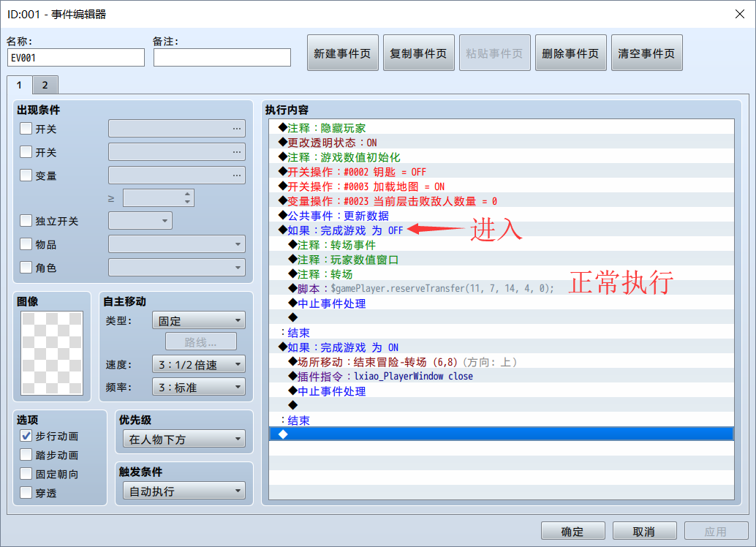This screenshot has height=547, width=756.
Task: Select the 公共事件：更新数据 command row
Action: coord(502,216)
